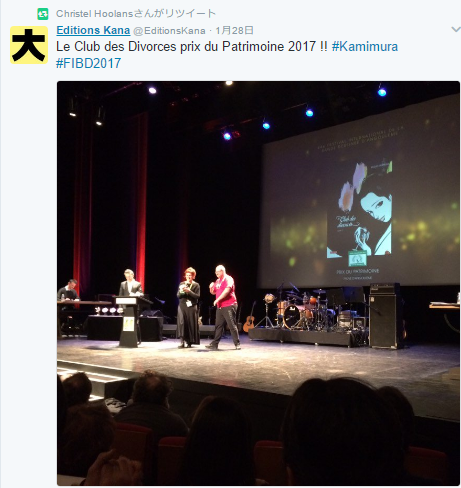Viewport: 461px width, 488px height.
Task: Click the presenter at the podium
Action: point(130,283)
